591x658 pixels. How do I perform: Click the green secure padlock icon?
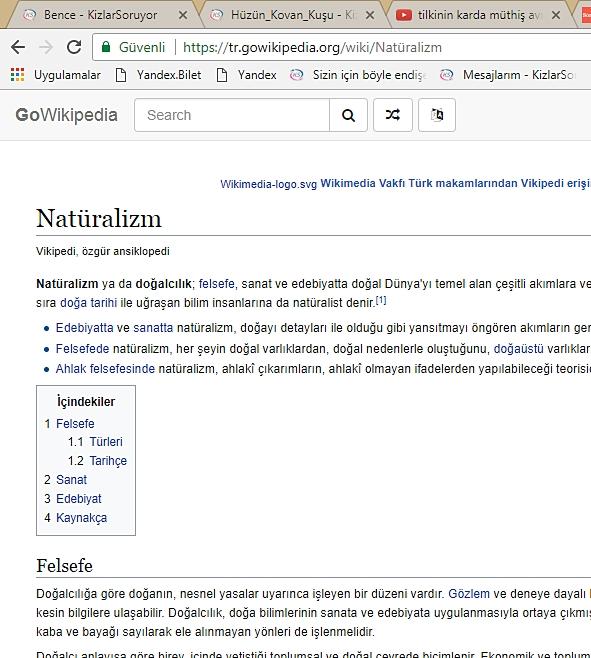[106, 47]
